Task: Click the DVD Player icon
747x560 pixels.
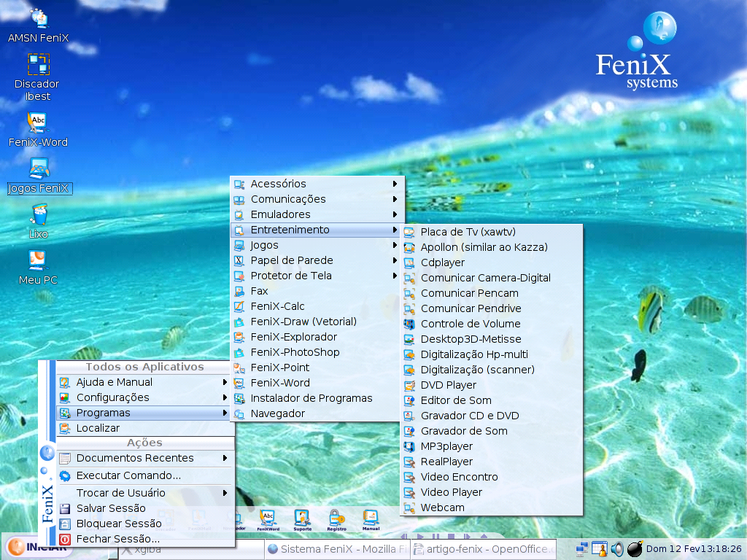Action: pyautogui.click(x=409, y=385)
